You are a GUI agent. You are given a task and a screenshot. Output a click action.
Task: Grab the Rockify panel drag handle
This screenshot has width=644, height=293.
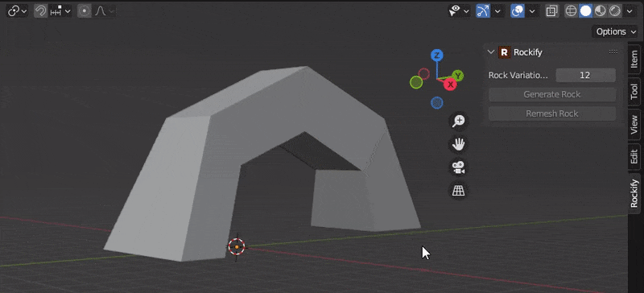click(613, 52)
